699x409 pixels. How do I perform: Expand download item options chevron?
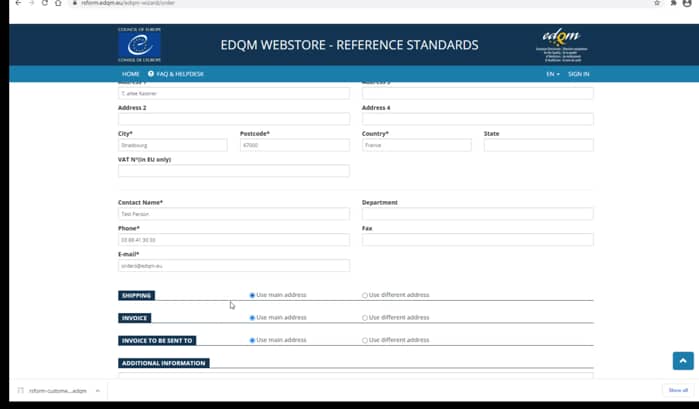click(x=98, y=391)
